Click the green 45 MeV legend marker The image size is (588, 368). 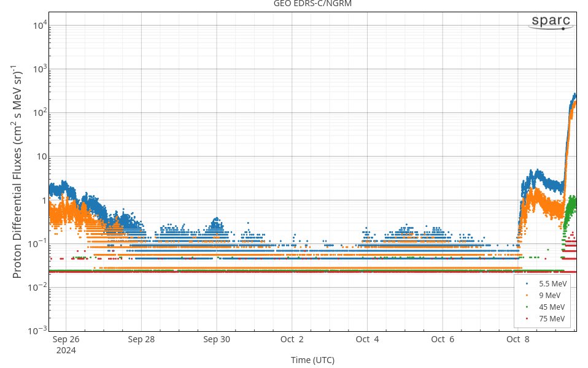pos(527,307)
